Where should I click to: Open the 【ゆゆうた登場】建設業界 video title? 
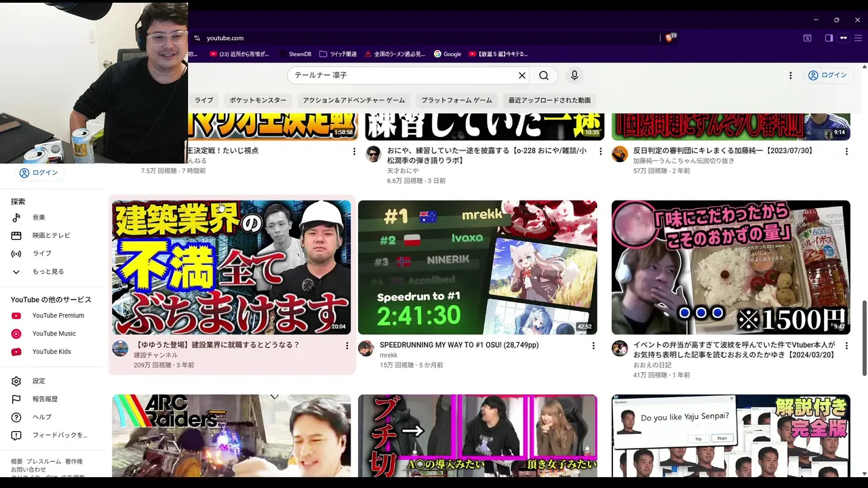click(216, 345)
